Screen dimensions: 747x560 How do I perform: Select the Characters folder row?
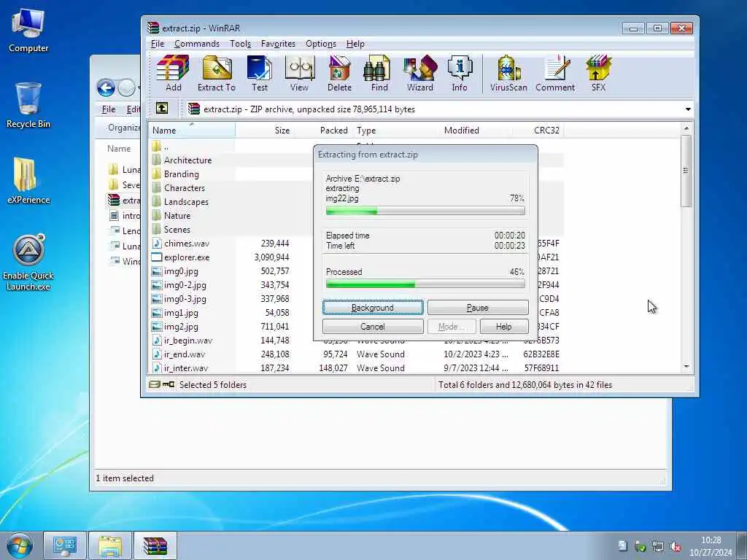tap(185, 188)
